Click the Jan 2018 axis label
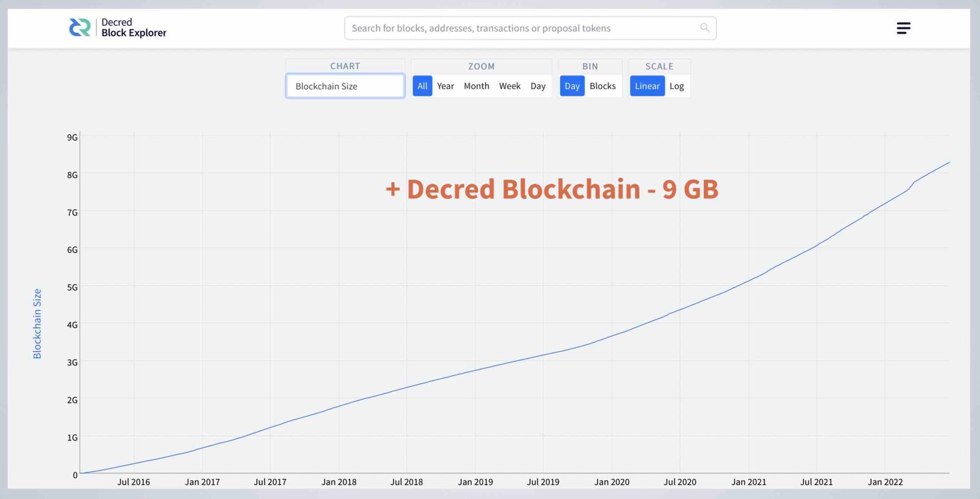980x499 pixels. 339,482
